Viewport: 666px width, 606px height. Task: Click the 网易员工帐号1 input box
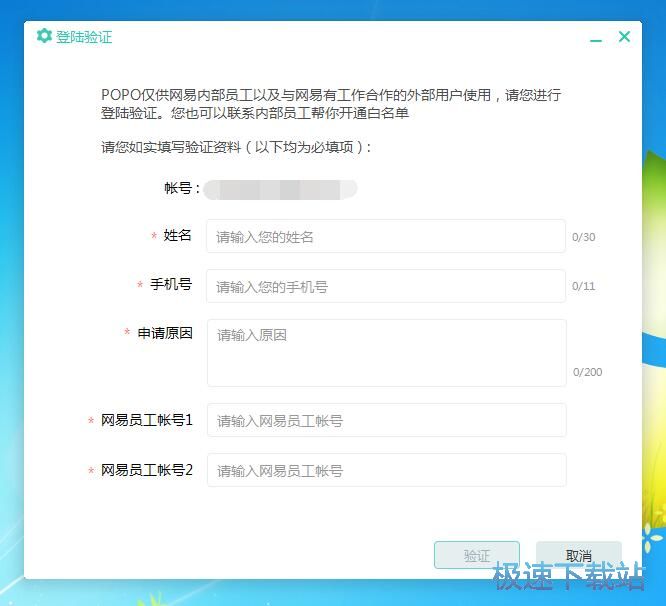[386, 421]
